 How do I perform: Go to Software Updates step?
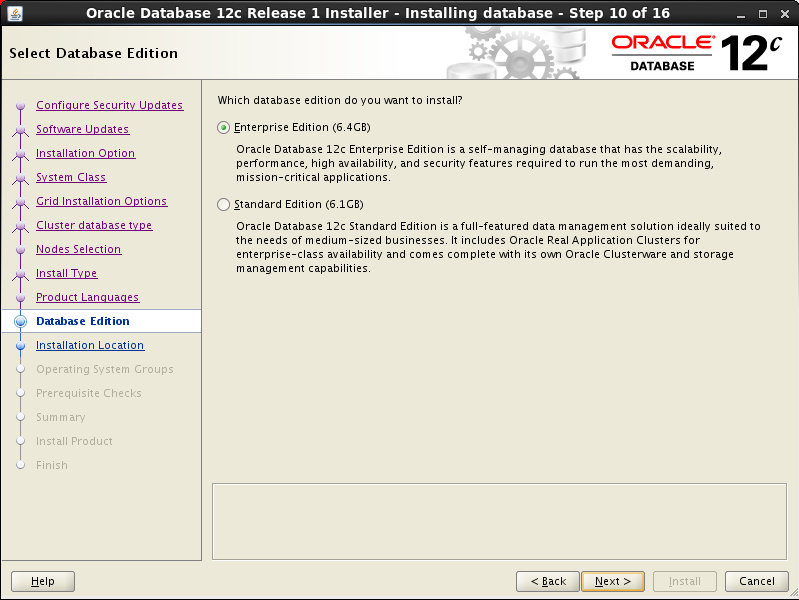pyautogui.click(x=83, y=129)
